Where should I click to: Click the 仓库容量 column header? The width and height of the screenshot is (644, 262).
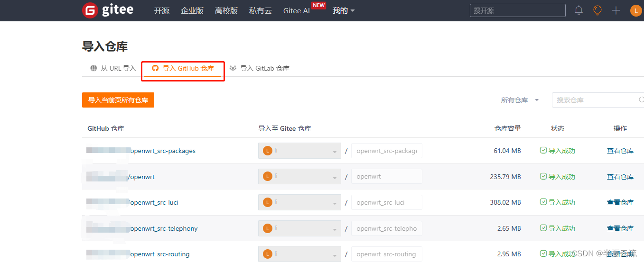508,128
